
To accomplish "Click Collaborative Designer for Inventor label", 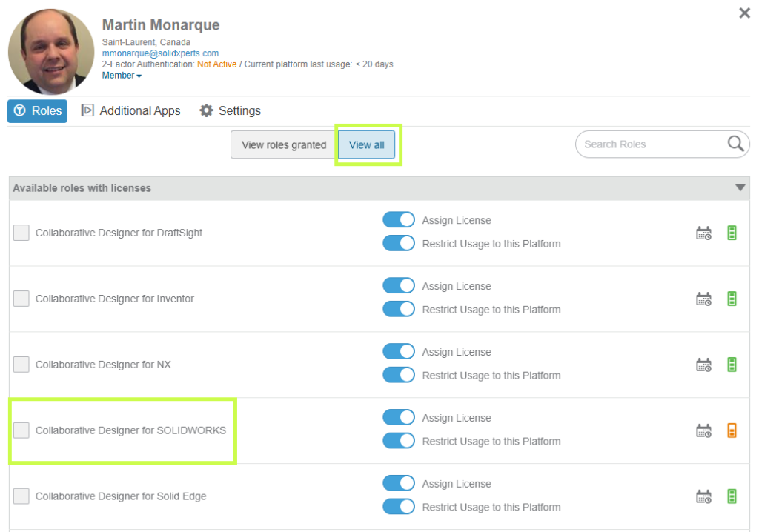I will [x=115, y=299].
